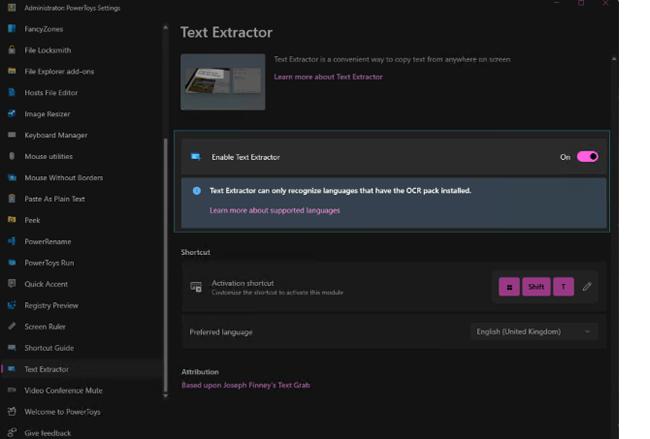Open the Paste As Plain Text icon

12,199
